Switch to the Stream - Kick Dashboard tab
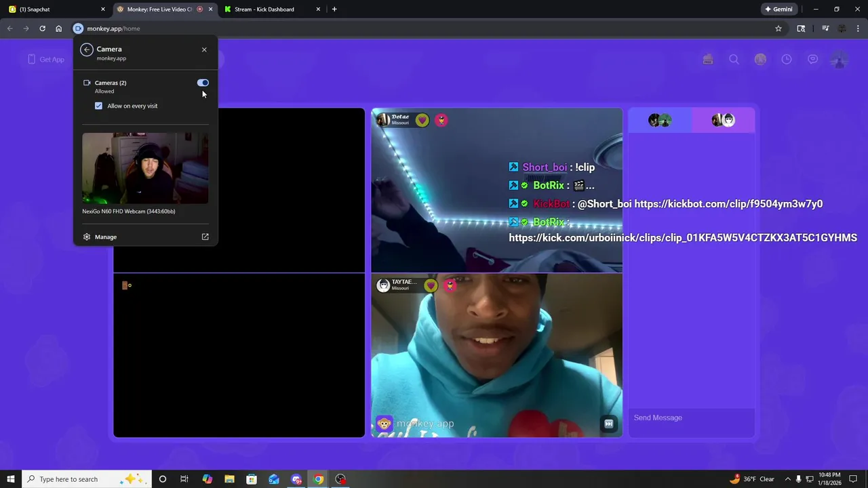The height and width of the screenshot is (488, 868). [271, 9]
